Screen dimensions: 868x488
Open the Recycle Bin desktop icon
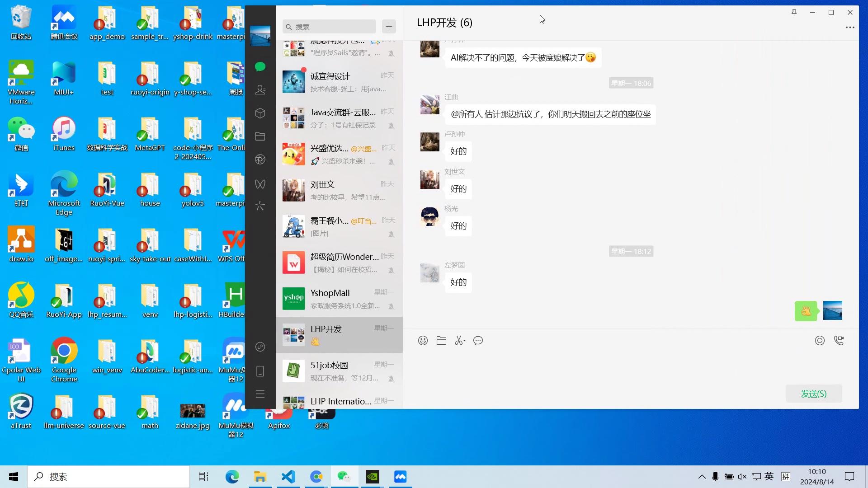(21, 23)
